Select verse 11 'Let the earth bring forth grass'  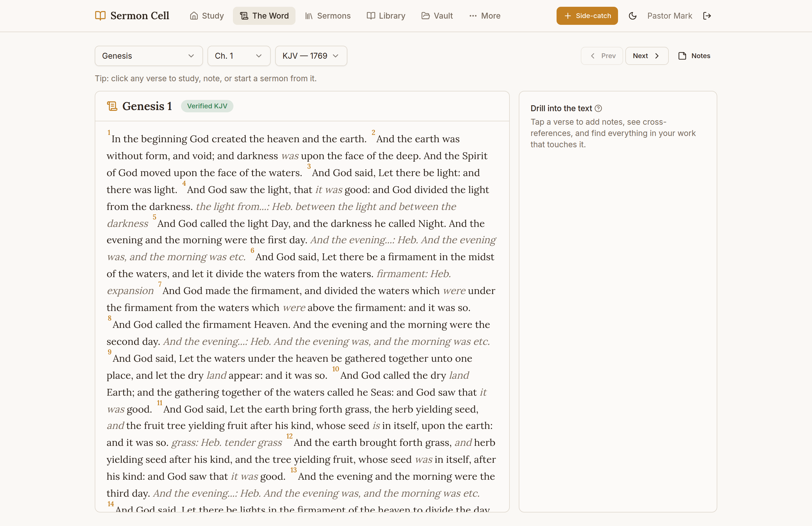[300, 409]
